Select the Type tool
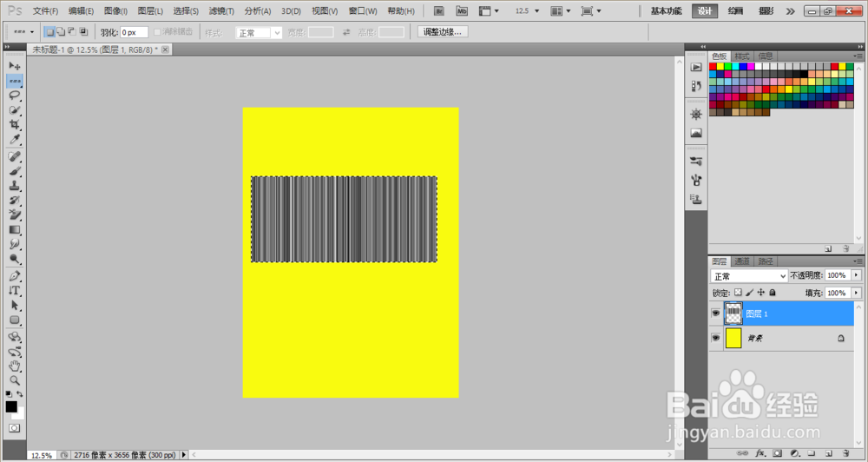 (15, 290)
